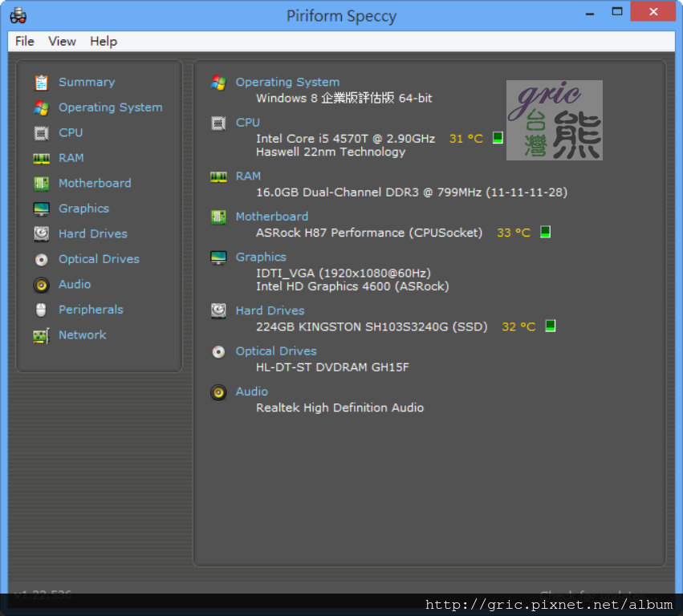Open the View menu
The image size is (683, 616).
click(x=62, y=42)
